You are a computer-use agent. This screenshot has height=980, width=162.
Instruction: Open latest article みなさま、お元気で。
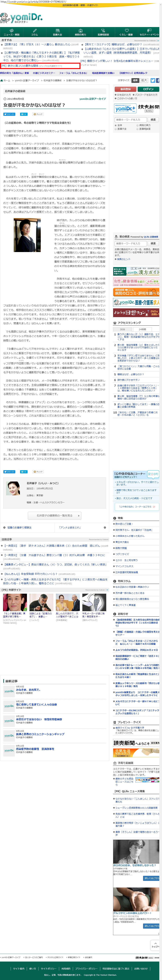(28, 690)
